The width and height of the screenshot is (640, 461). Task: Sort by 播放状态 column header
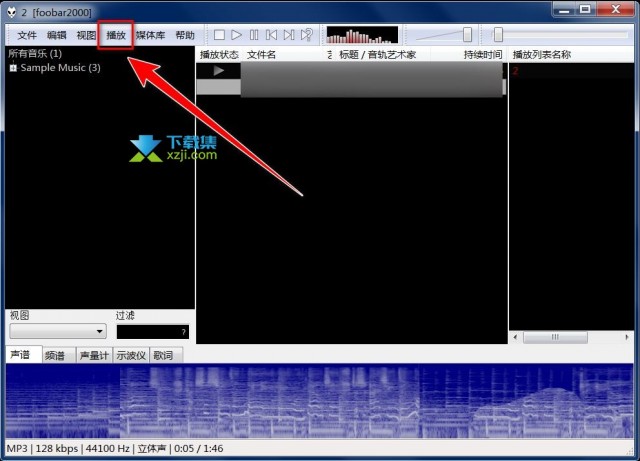tap(219, 55)
